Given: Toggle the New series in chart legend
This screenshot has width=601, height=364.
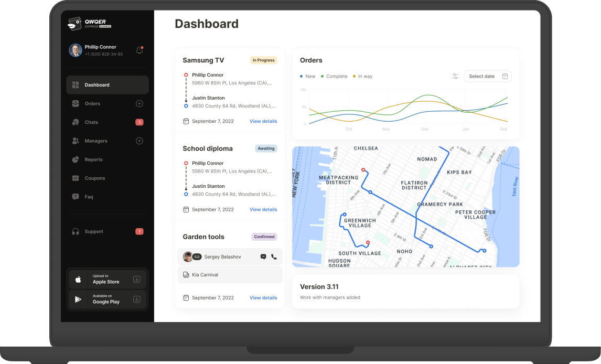Looking at the screenshot, I should (308, 77).
